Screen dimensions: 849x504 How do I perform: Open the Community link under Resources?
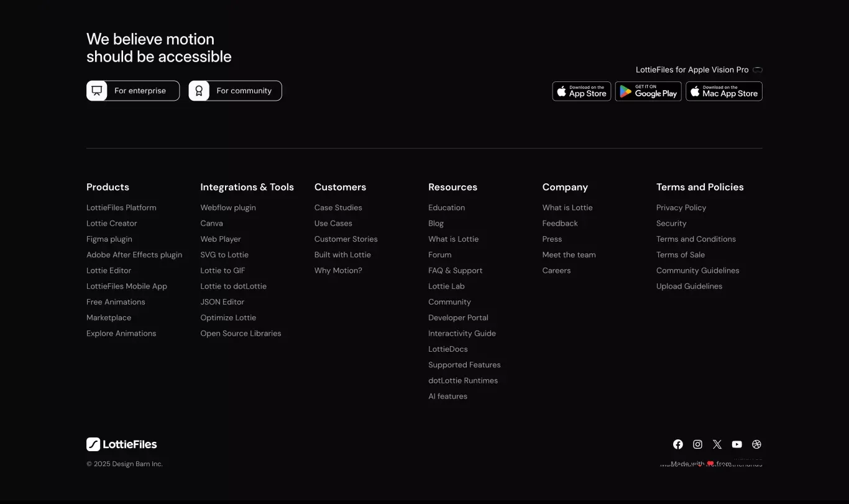pyautogui.click(x=449, y=302)
